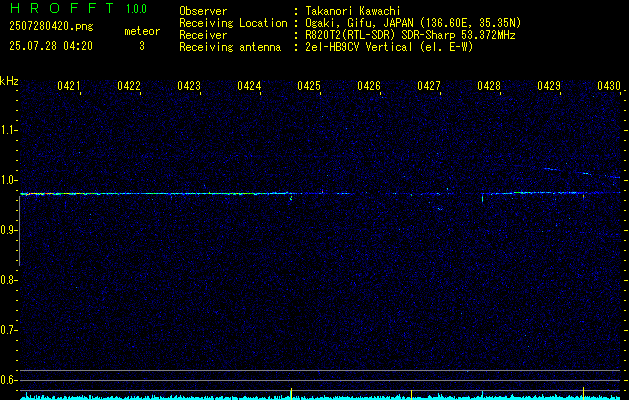Screen dimensions: 629x400
Task: Click the 1.0 frequency axis label
Action: pos(8,180)
